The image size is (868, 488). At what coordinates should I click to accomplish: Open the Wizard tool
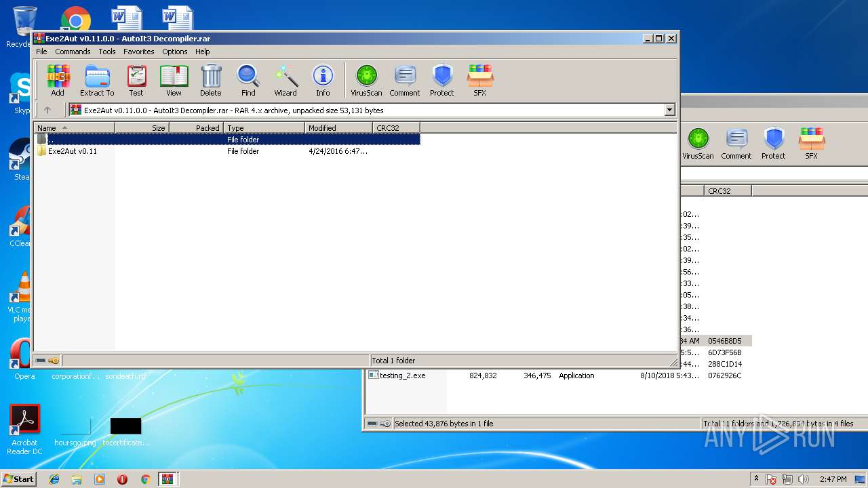pyautogui.click(x=285, y=81)
